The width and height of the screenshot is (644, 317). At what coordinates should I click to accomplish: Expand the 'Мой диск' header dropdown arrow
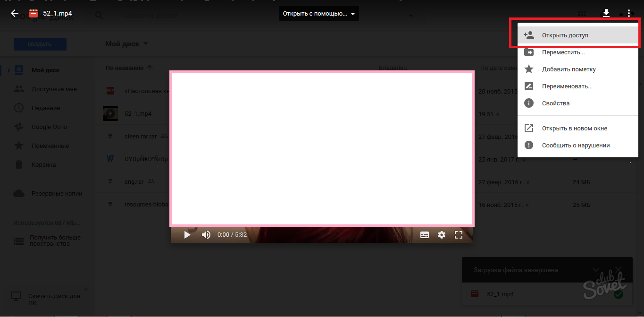pyautogui.click(x=145, y=44)
